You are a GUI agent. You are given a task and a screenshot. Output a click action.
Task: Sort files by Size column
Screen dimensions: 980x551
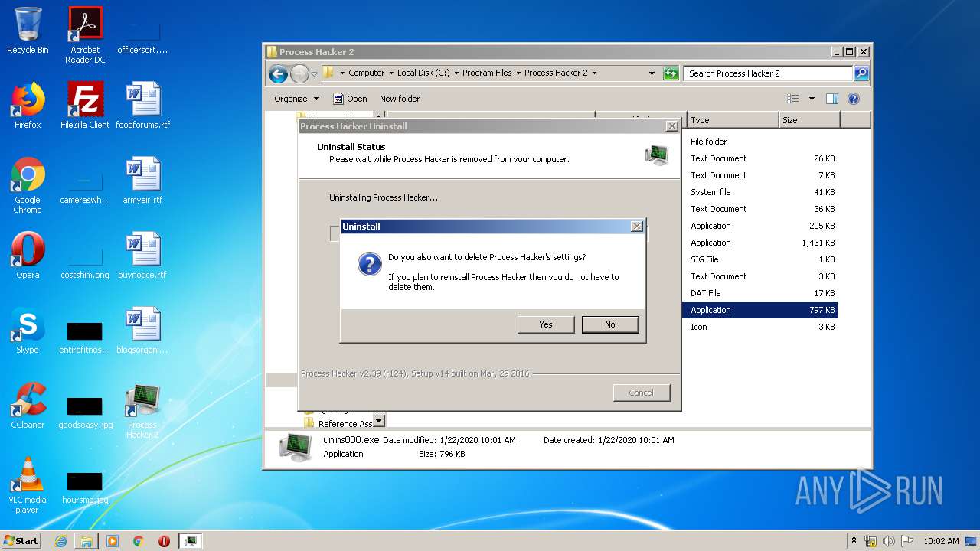pyautogui.click(x=809, y=120)
